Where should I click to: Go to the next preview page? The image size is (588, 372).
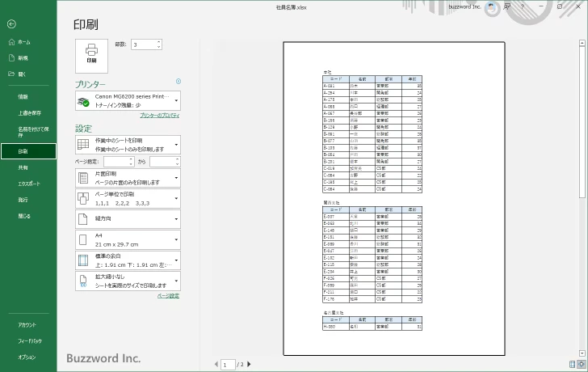tap(249, 364)
